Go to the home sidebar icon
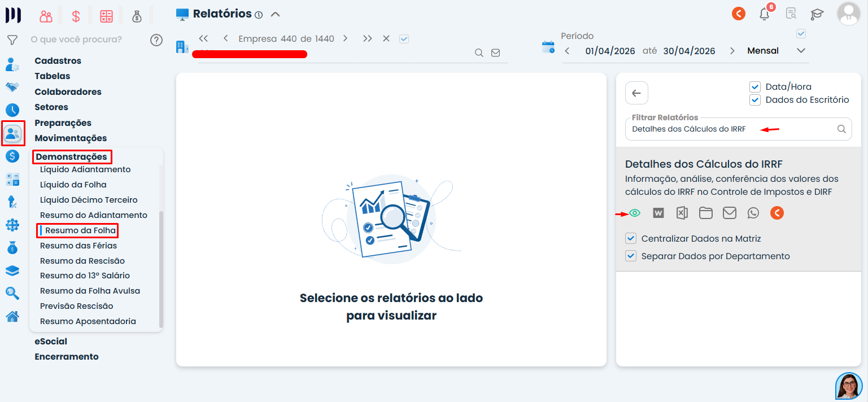Screen dimensions: 868x402 pyautogui.click(x=12, y=316)
